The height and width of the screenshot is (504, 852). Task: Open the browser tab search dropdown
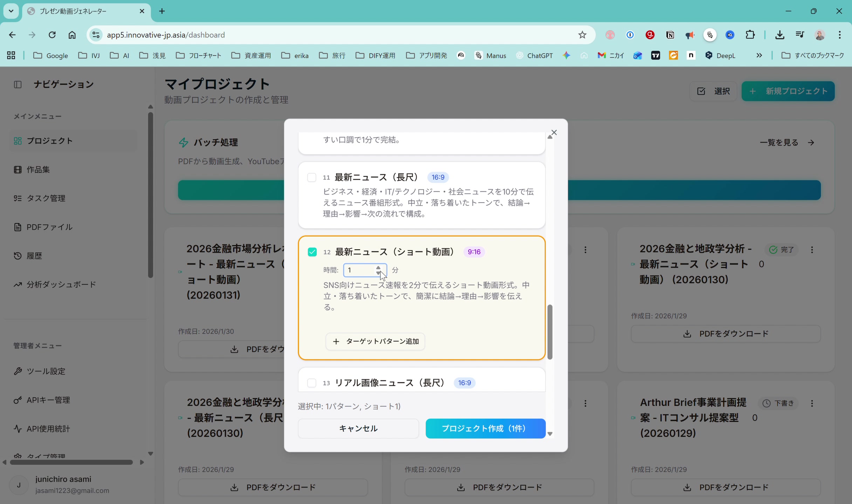point(11,11)
